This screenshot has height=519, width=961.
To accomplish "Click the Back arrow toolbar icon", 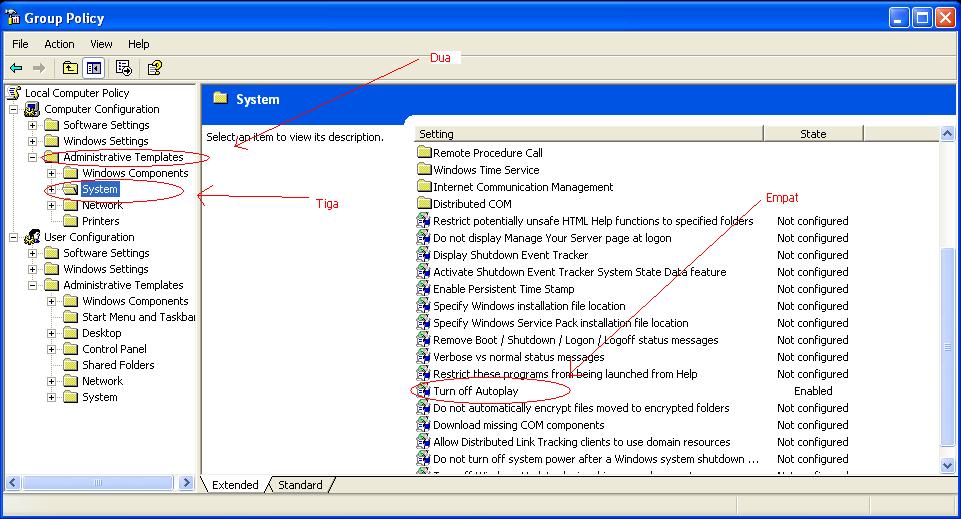I will tap(17, 68).
